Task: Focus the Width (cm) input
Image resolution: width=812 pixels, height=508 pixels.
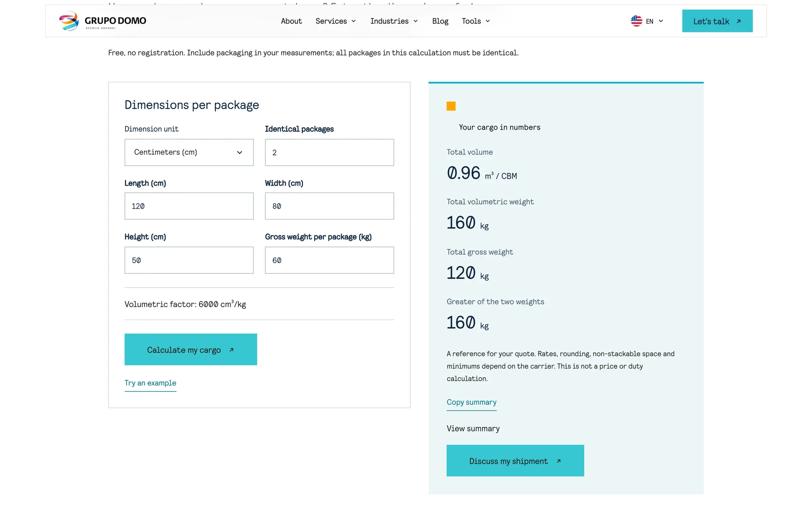Action: click(329, 206)
